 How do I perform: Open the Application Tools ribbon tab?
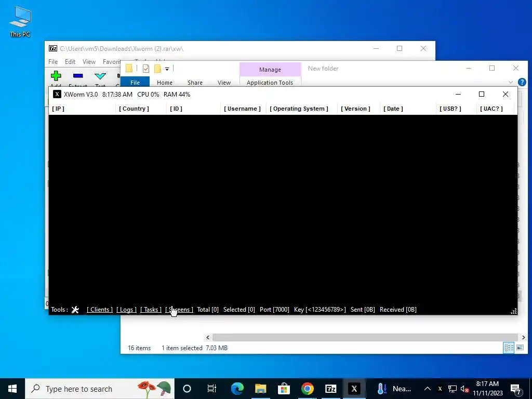coord(270,83)
